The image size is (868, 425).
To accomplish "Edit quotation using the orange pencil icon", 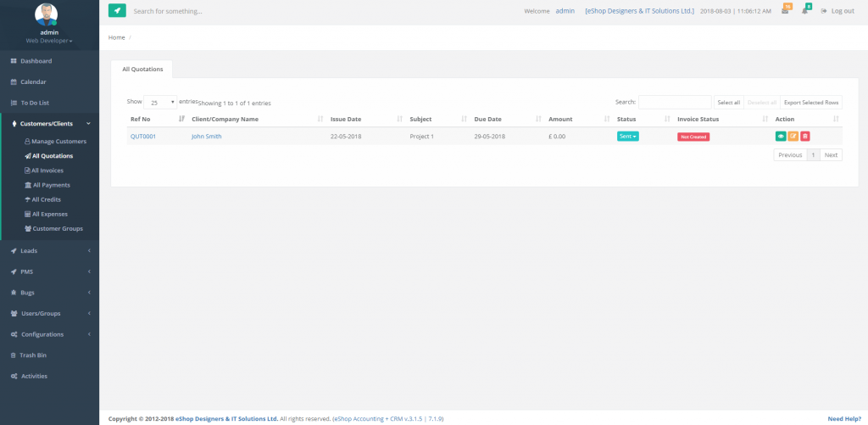I will pos(793,136).
